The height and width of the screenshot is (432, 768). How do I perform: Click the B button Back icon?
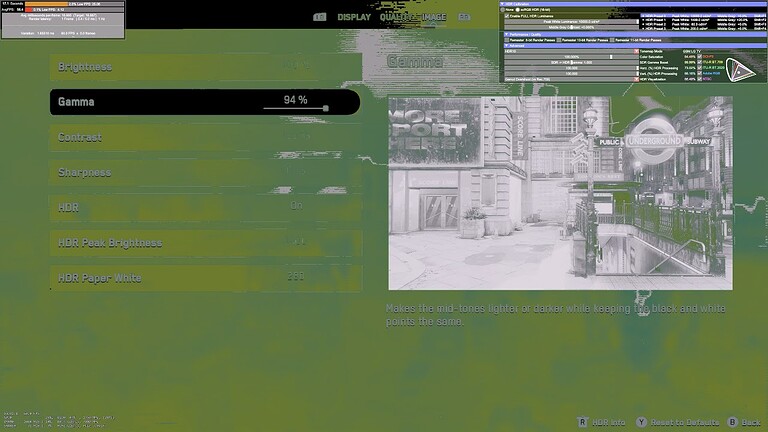point(733,422)
